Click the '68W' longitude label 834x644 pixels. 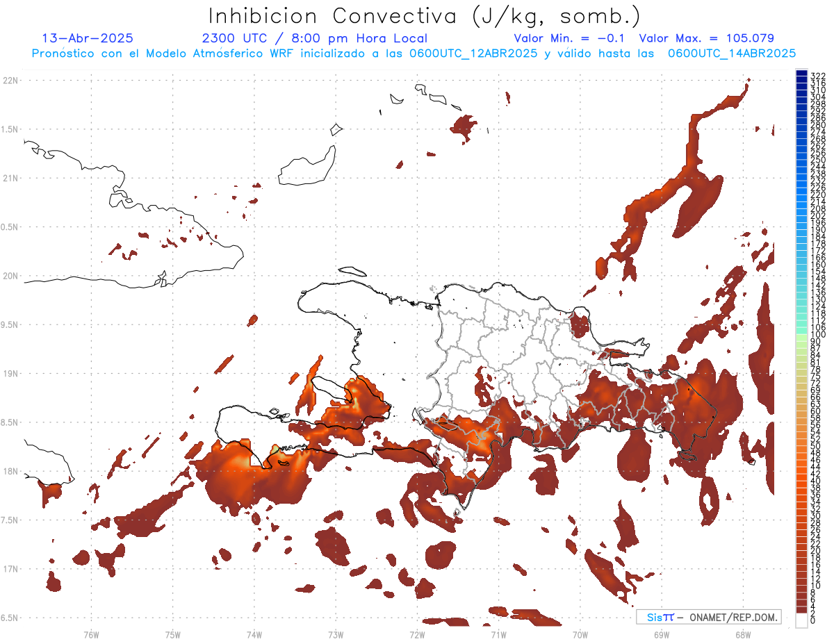pyautogui.click(x=743, y=634)
